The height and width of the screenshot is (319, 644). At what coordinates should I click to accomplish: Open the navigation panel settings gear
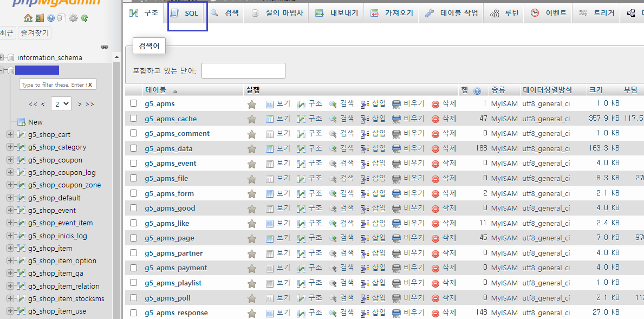pos(73,18)
